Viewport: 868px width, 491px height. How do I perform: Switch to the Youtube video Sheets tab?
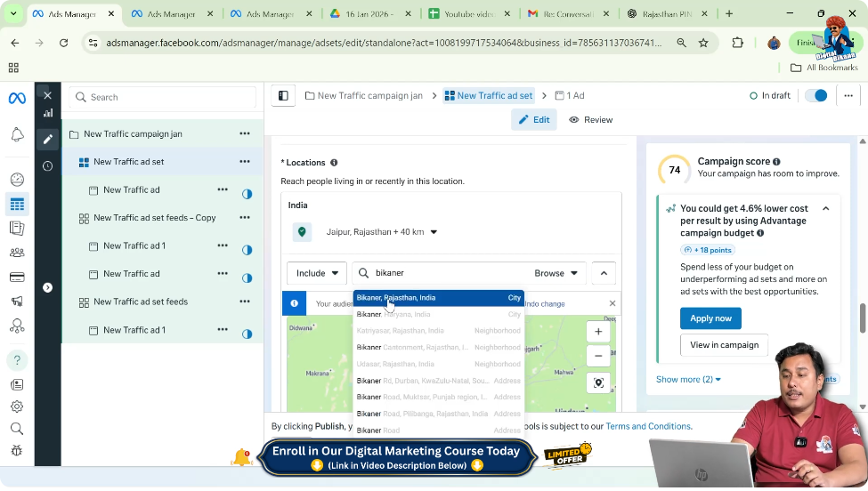point(470,14)
